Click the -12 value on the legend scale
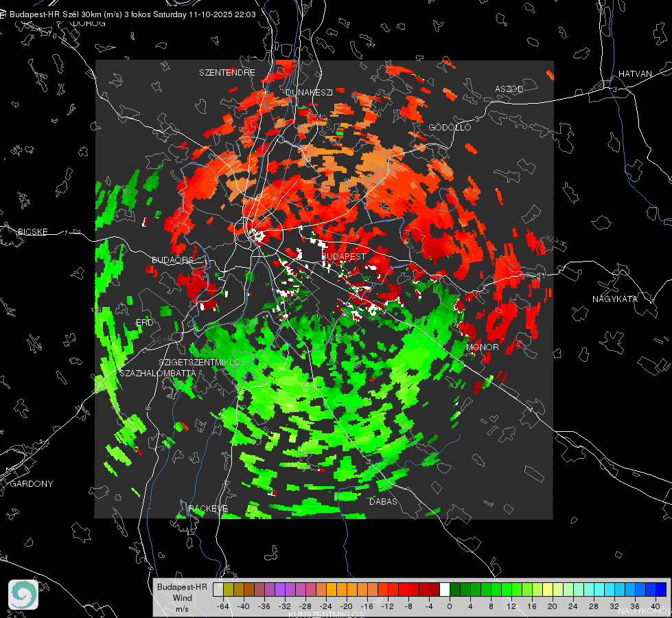Image resolution: width=672 pixels, height=618 pixels. (x=387, y=606)
